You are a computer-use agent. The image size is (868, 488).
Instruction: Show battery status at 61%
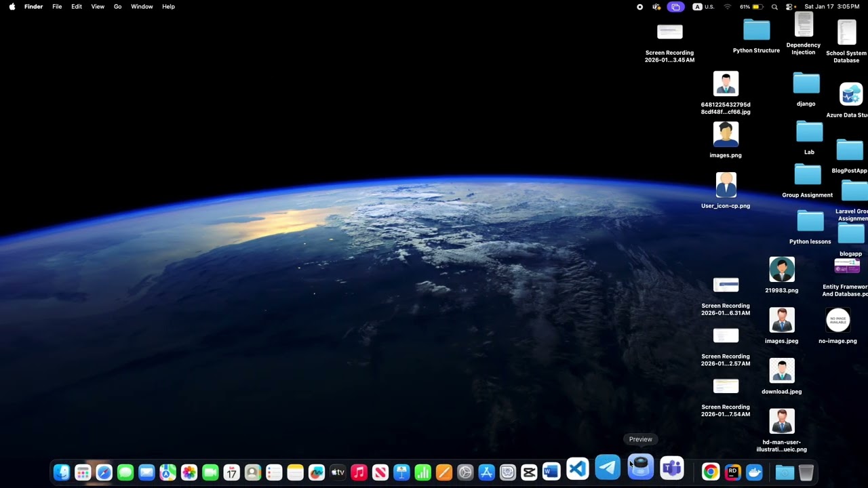pos(751,7)
